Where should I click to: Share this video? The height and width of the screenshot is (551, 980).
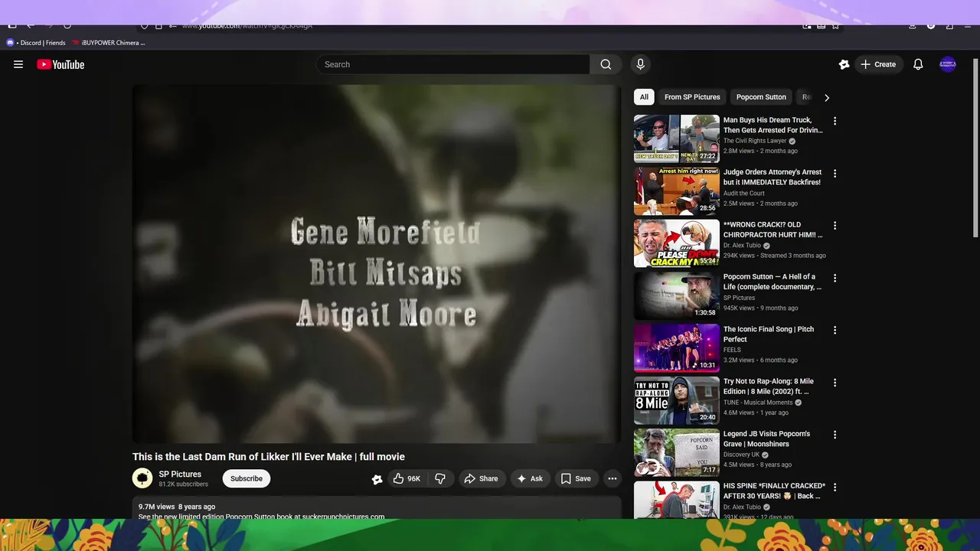[481, 478]
